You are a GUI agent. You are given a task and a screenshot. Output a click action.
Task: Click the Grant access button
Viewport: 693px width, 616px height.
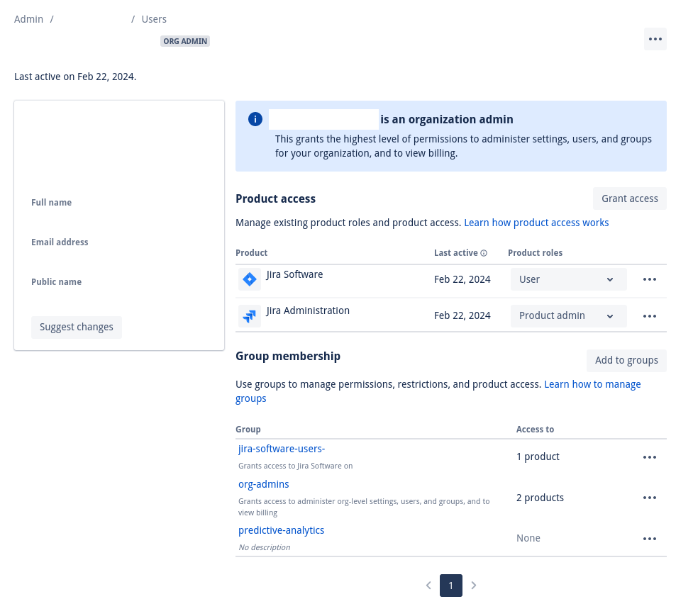point(629,198)
